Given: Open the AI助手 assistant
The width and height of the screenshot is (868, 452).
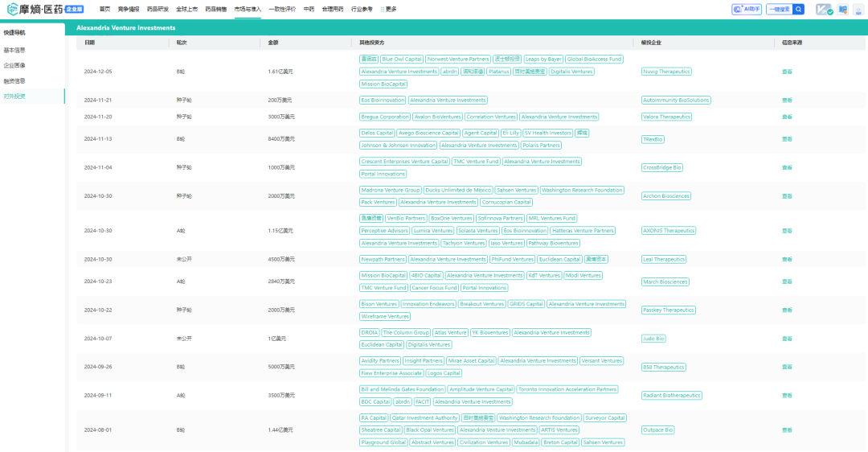Looking at the screenshot, I should 746,10.
